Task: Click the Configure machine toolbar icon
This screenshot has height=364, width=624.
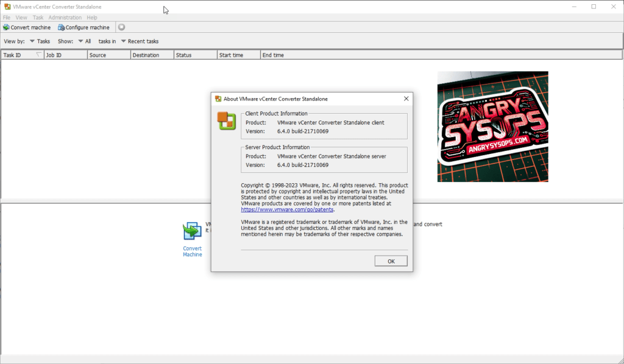Action: [61, 27]
